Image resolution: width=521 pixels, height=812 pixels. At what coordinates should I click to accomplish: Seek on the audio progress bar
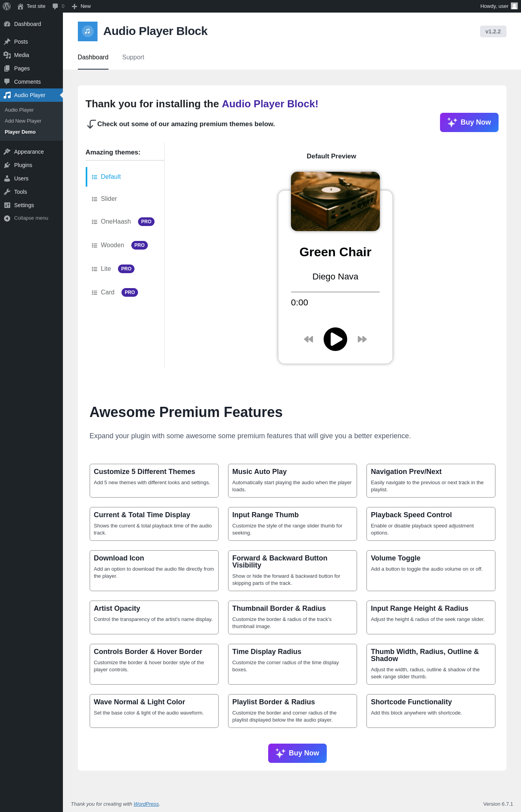(335, 292)
